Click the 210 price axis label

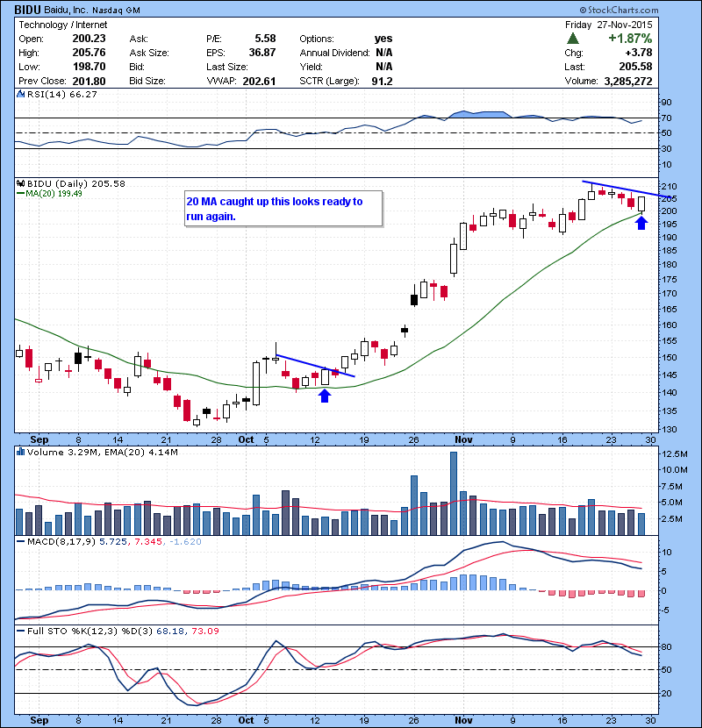point(670,187)
